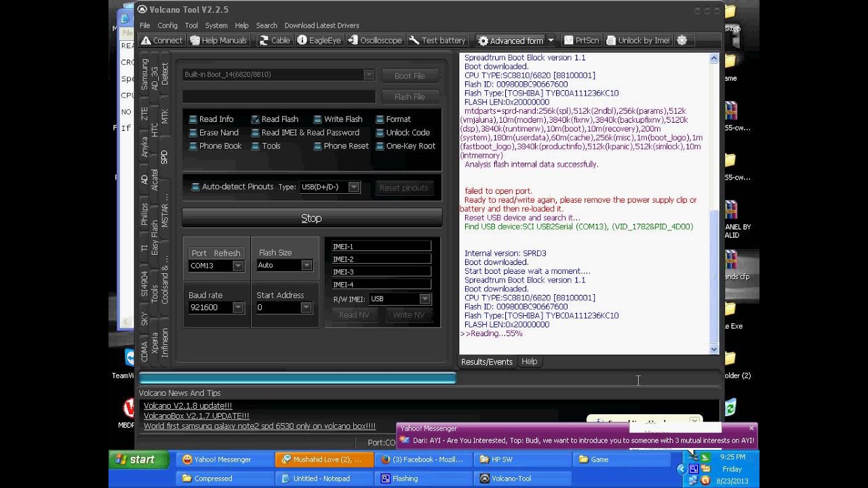Screen dimensions: 868x488
Task: Click the Windows Start button
Action: point(137,460)
